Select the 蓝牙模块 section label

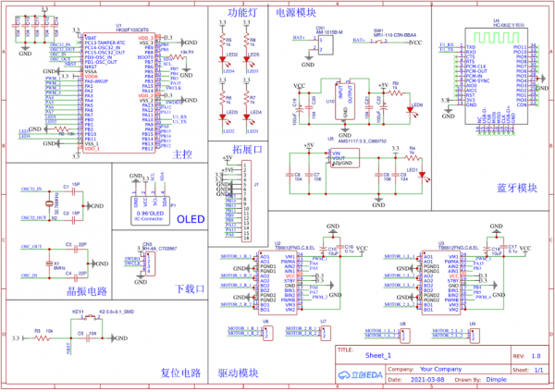tap(517, 188)
